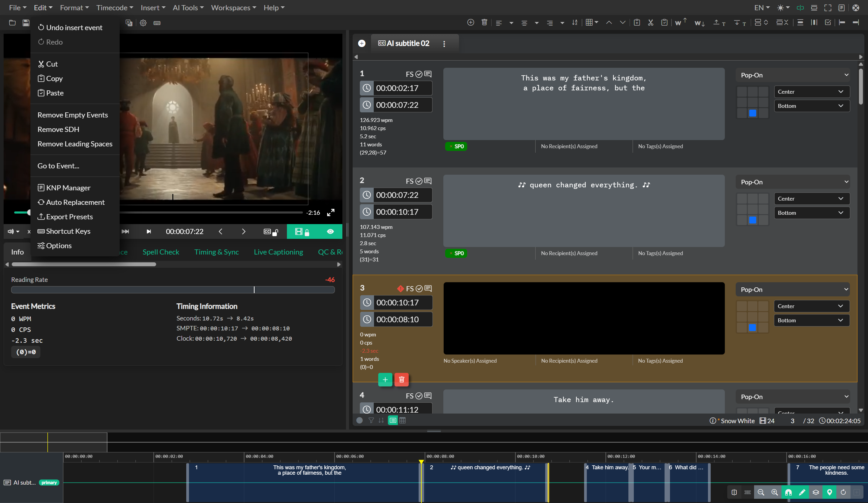868x503 pixels.
Task: Click No Recipient(s) Assigned on event 2
Action: (x=569, y=253)
